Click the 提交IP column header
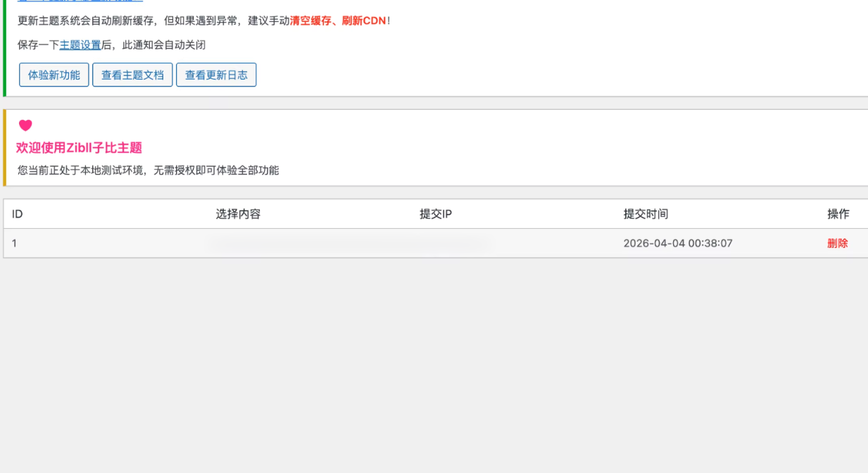This screenshot has height=473, width=868. click(435, 214)
